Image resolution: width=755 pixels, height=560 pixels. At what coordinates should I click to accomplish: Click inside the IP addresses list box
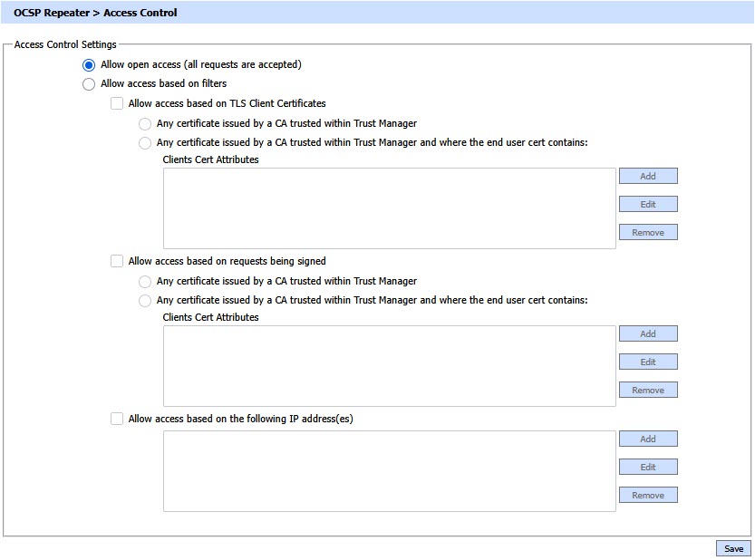coord(390,471)
